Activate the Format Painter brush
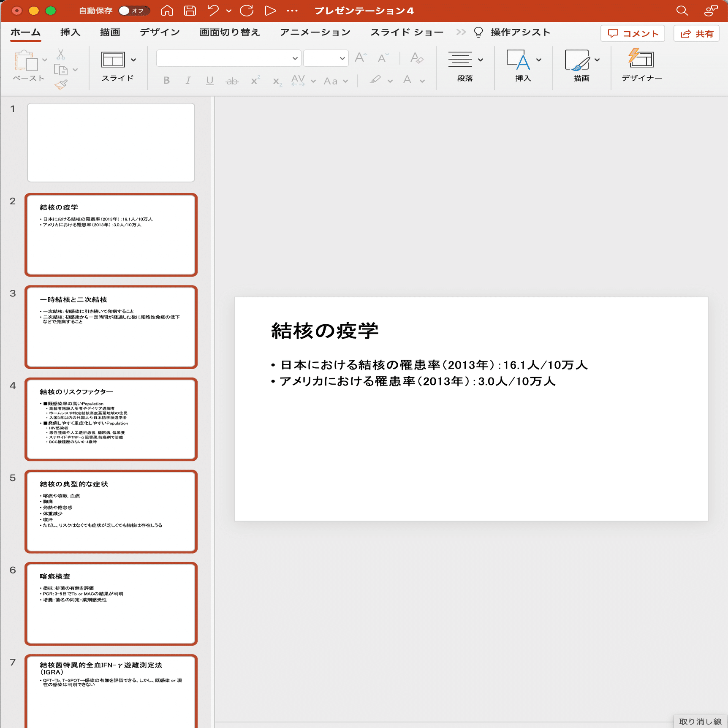 tap(61, 84)
